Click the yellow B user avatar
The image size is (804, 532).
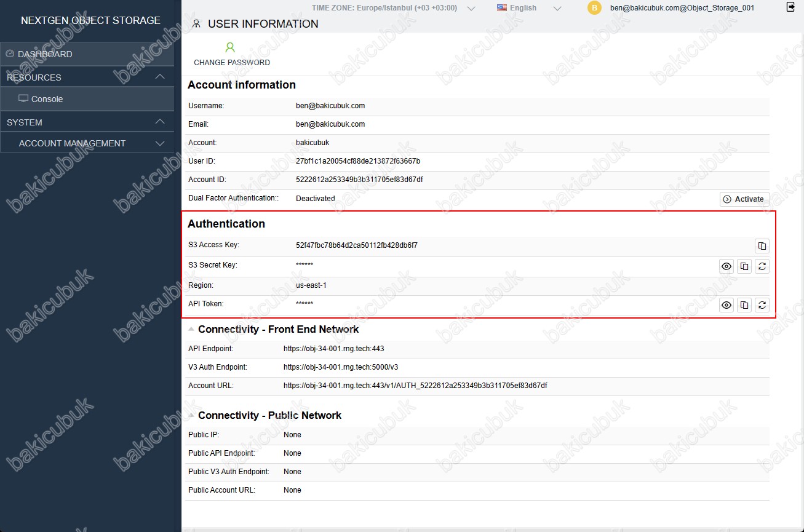point(594,8)
